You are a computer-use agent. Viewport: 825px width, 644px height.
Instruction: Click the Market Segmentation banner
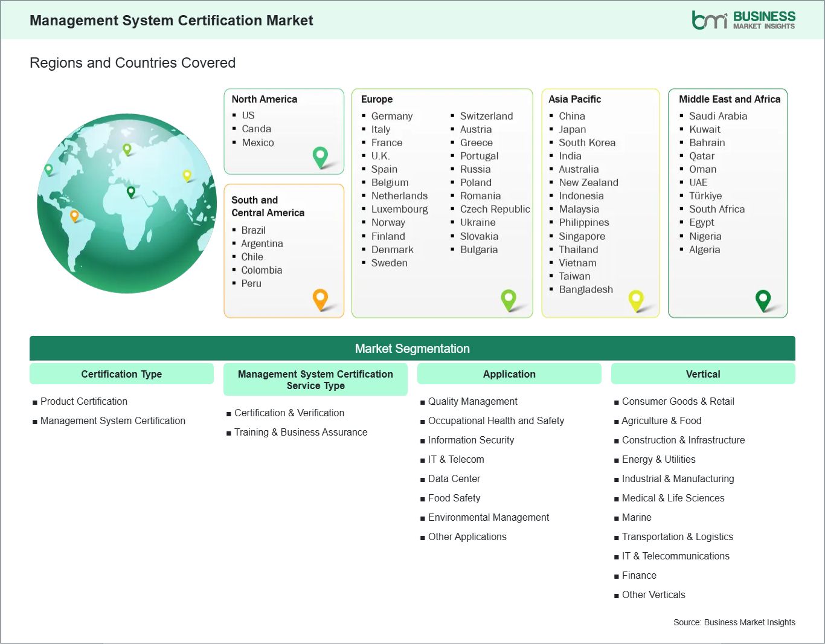coord(412,349)
